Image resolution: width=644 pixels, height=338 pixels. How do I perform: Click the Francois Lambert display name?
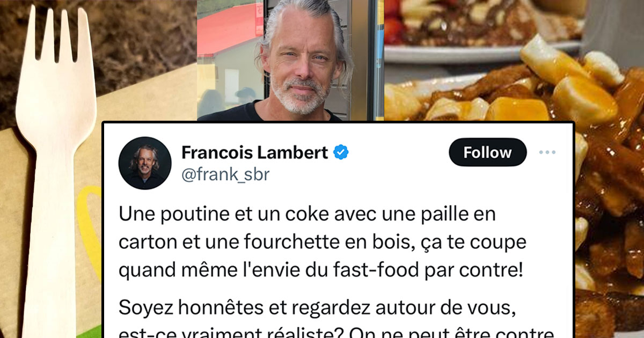254,153
